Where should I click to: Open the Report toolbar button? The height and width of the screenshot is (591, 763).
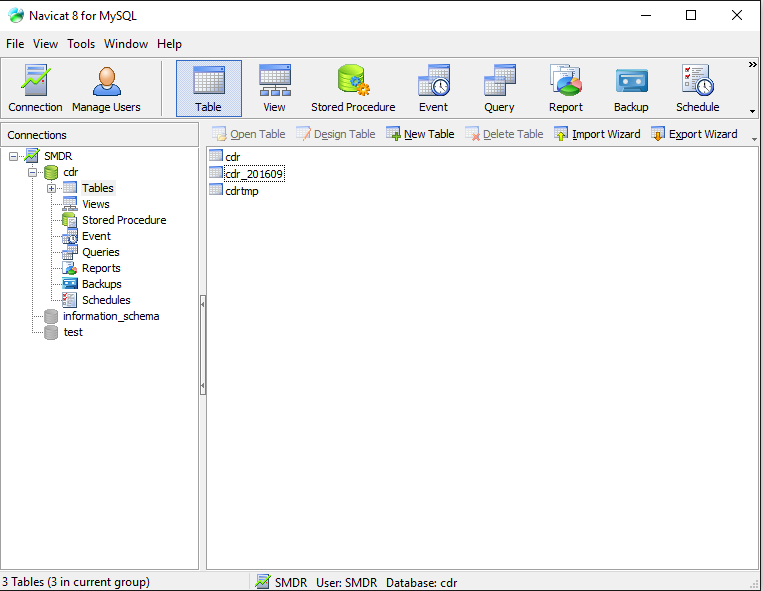click(x=565, y=89)
